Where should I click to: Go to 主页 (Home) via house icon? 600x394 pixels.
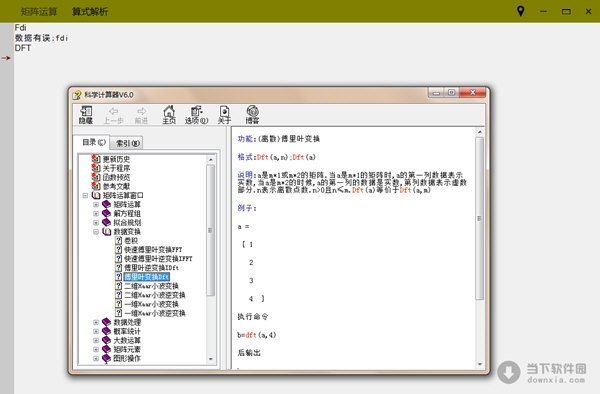[169, 115]
